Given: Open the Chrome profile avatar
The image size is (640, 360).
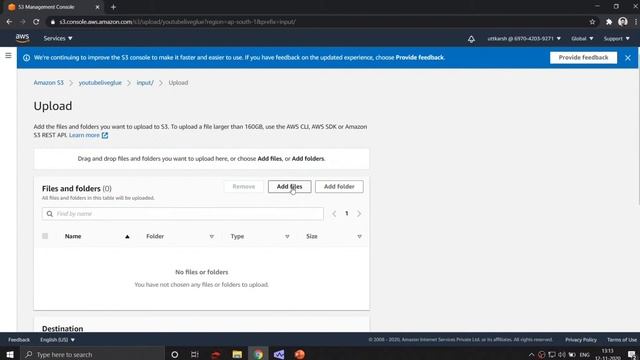Looking at the screenshot, I should click(x=622, y=22).
